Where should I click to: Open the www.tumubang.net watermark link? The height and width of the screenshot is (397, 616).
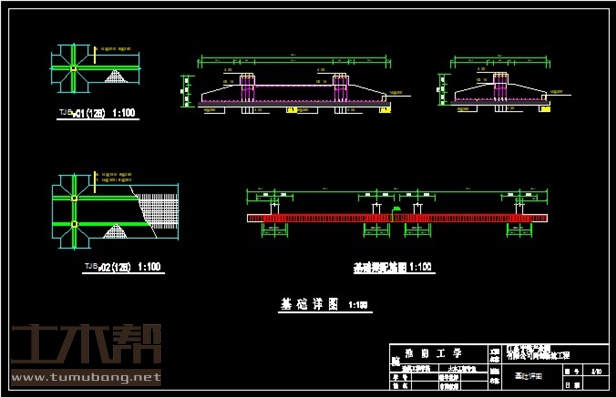(86, 378)
